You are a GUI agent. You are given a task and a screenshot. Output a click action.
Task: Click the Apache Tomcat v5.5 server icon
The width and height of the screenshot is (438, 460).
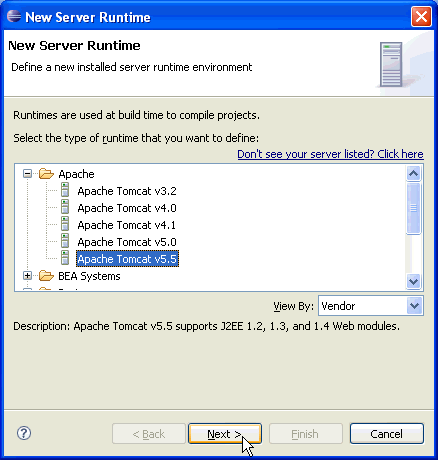click(65, 258)
